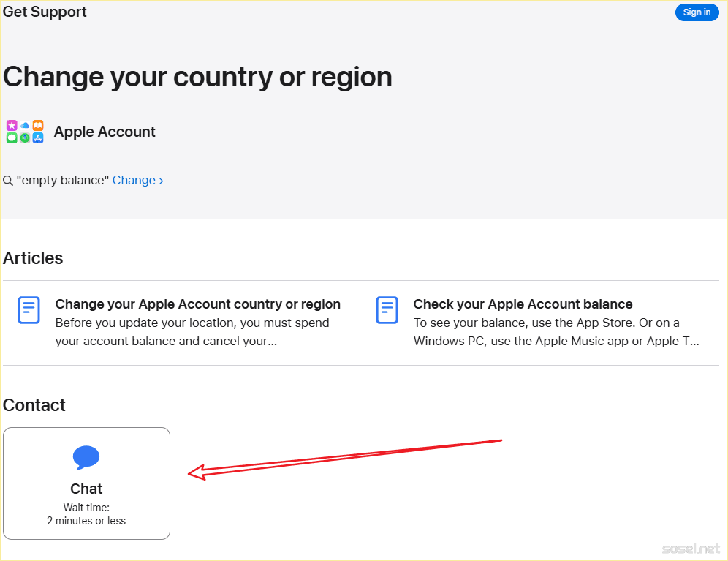Click the 'Wait time: 2 minutes or less' text
728x561 pixels.
point(86,514)
